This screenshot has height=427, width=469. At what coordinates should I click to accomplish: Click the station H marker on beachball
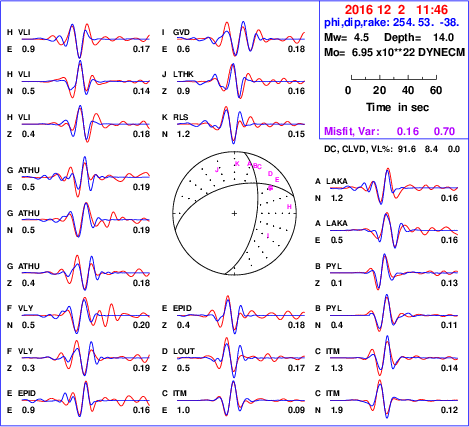click(x=289, y=207)
